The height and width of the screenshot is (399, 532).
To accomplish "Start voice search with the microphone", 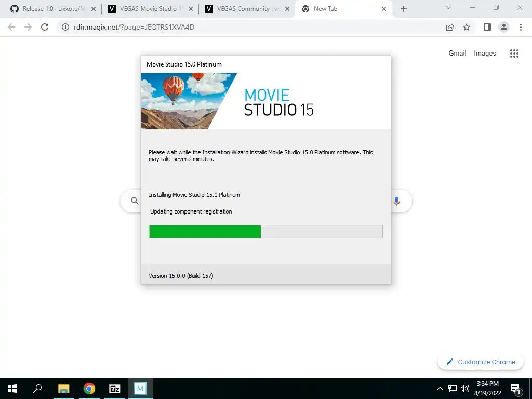I will pyautogui.click(x=396, y=201).
